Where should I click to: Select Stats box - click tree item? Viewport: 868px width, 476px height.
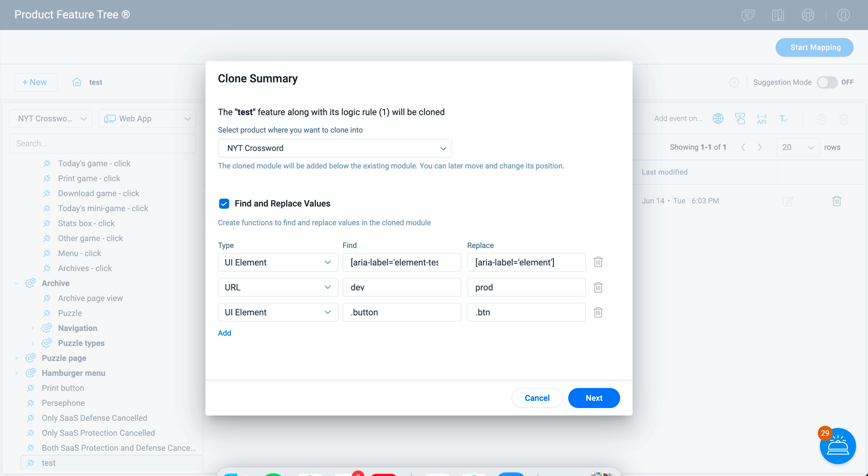[x=86, y=223]
